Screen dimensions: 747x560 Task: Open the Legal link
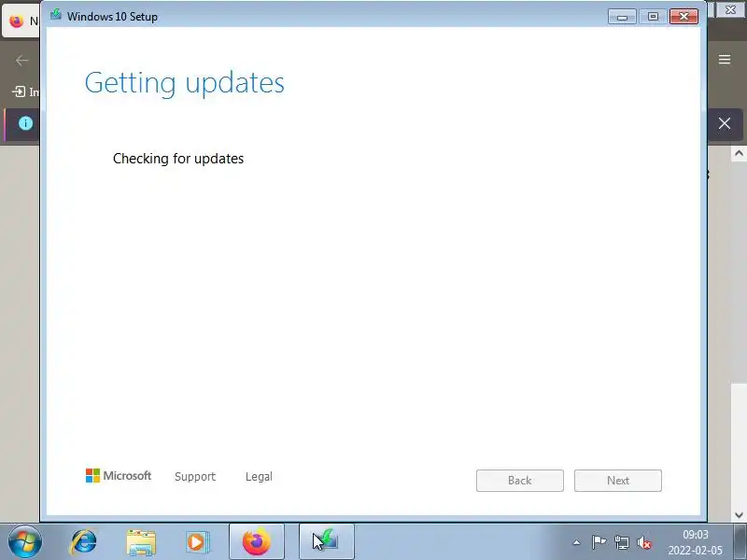tap(259, 477)
